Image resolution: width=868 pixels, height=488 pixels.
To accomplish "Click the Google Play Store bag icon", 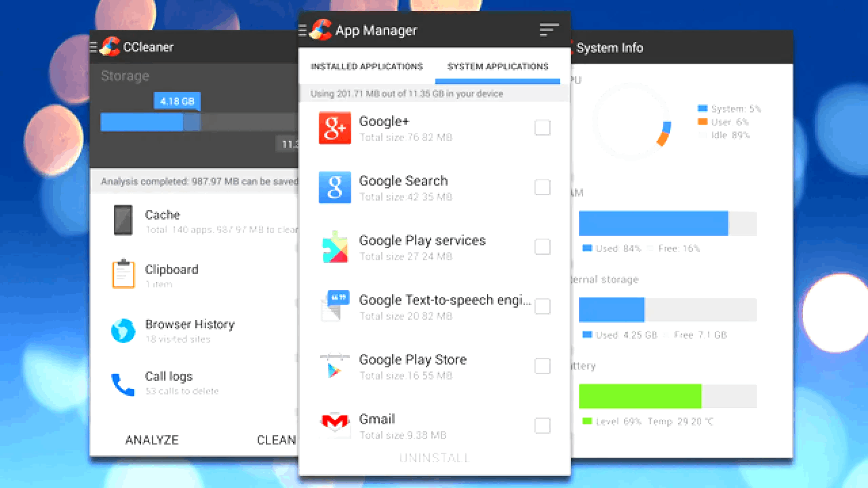I will coord(335,366).
